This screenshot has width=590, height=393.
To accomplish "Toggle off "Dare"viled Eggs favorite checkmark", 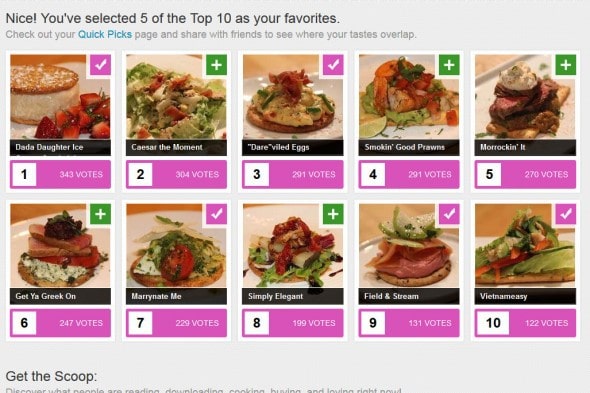I will tap(333, 65).
